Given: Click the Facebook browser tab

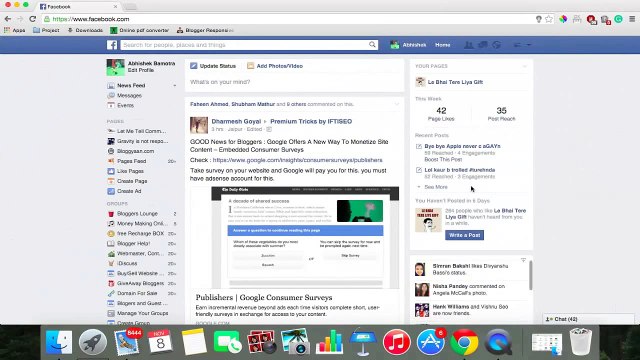Looking at the screenshot, I should (78, 7).
